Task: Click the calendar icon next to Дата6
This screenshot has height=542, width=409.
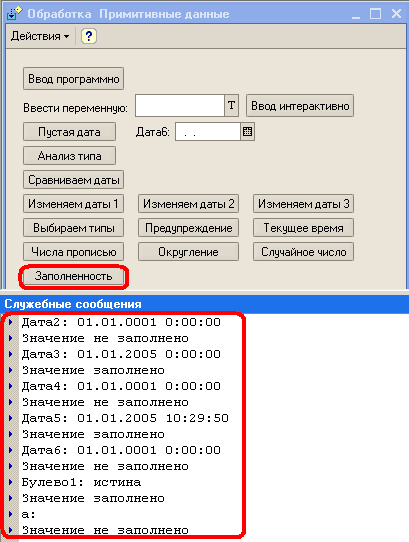Action: pos(248,132)
